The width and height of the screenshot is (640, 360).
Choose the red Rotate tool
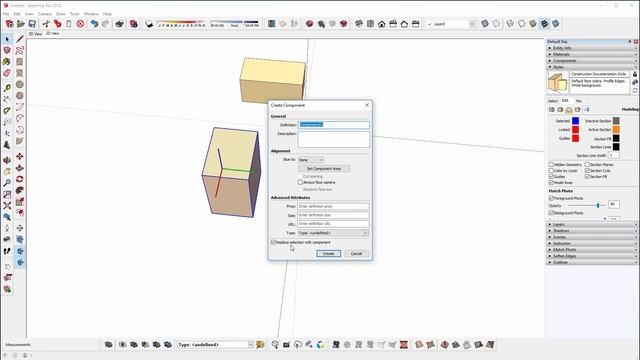coord(20,179)
